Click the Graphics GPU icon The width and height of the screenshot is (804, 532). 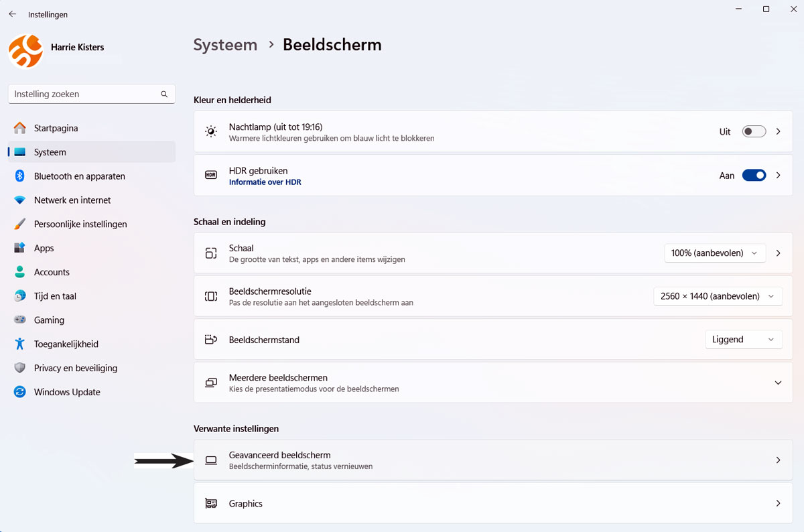210,503
